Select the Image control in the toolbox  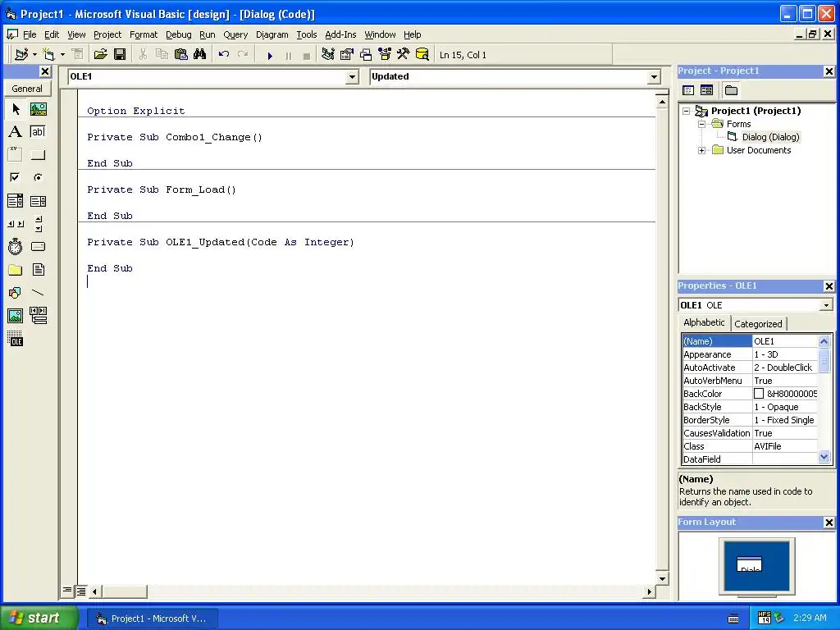[16, 316]
